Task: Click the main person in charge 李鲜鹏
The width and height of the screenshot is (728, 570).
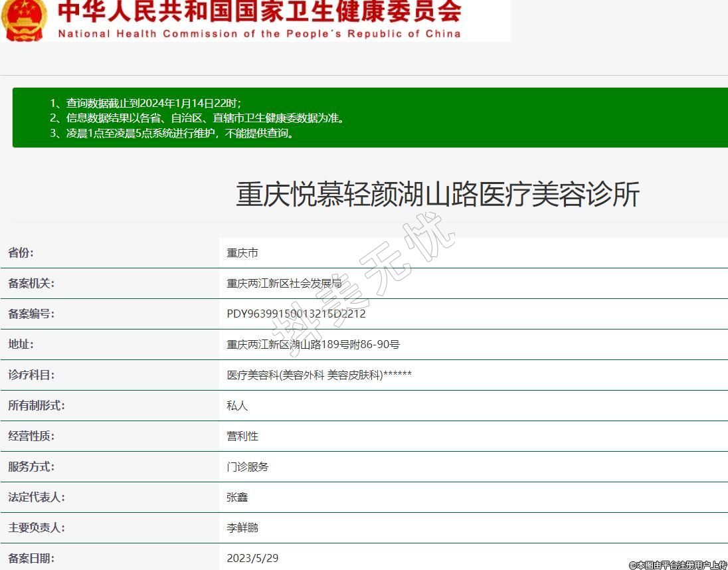Action: tap(242, 528)
